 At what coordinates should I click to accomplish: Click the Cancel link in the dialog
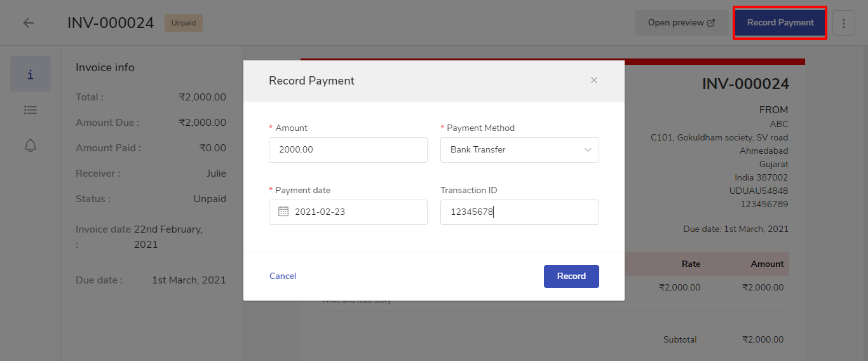tap(283, 276)
